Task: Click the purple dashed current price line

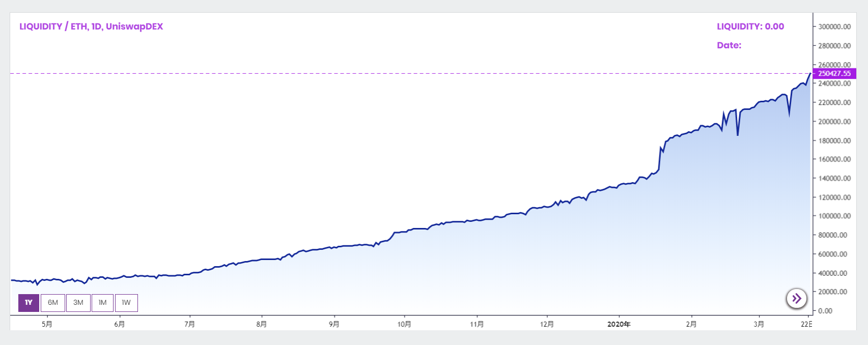Action: pos(407,74)
